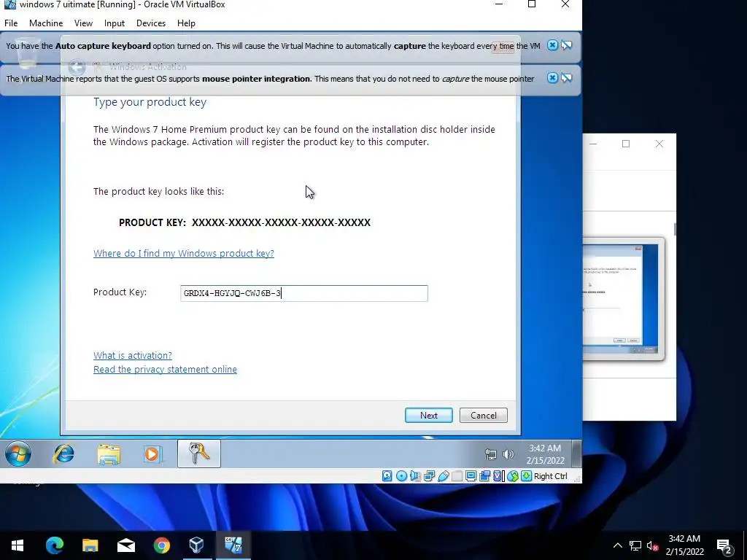The width and height of the screenshot is (747, 560).
Task: Open the Devices menu
Action: [150, 23]
